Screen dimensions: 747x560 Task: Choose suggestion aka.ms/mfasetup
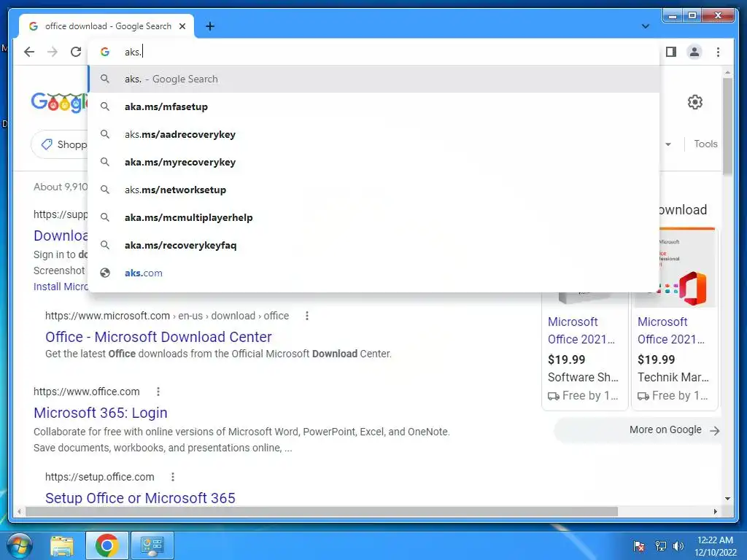click(x=374, y=106)
